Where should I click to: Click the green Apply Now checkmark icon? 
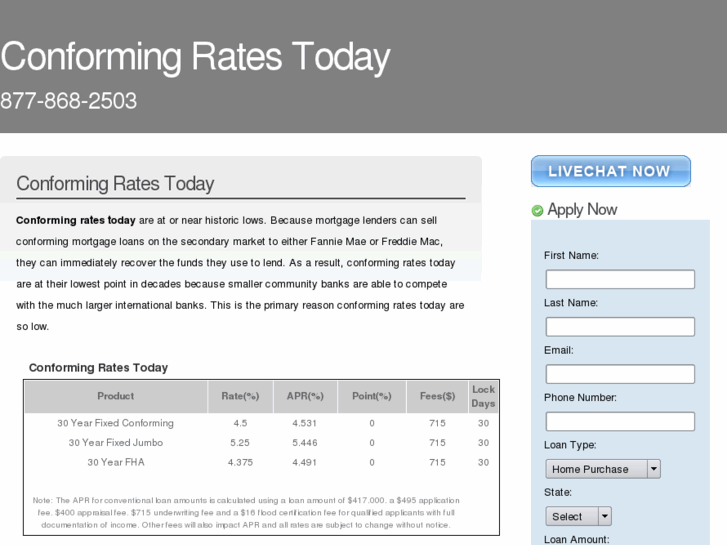point(537,211)
